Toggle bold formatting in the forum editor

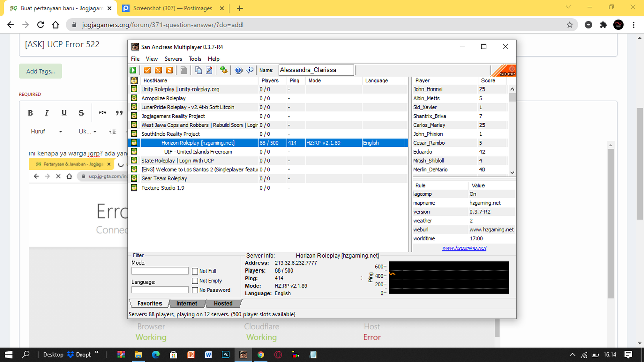[x=30, y=113]
